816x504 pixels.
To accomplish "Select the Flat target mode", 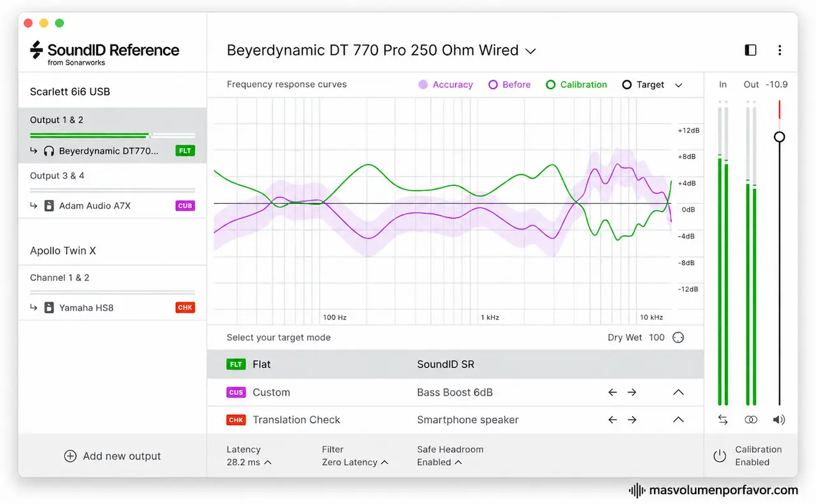I will [455, 364].
